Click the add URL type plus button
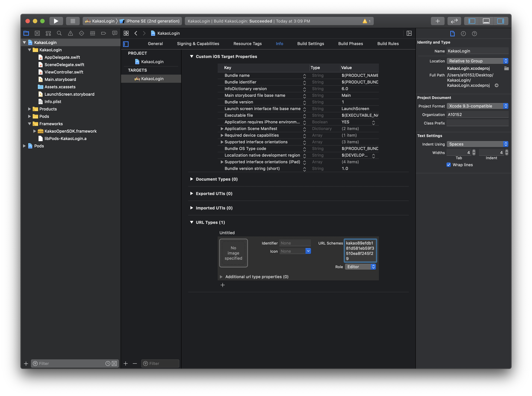532x396 pixels. coord(223,285)
